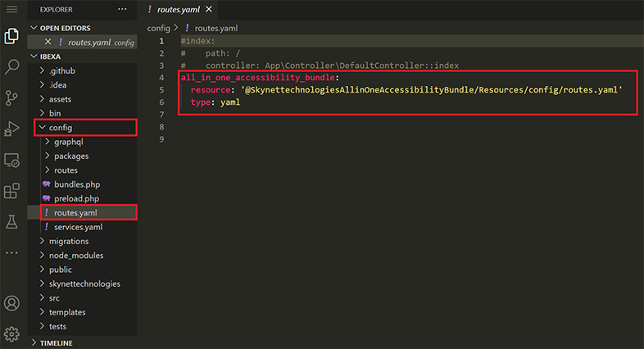
Task: Expand the skynettechnologies folder
Action: tap(84, 283)
